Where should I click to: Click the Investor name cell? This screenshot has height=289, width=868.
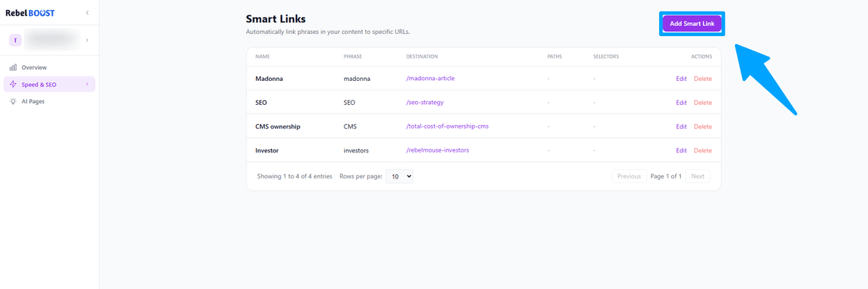(268, 150)
